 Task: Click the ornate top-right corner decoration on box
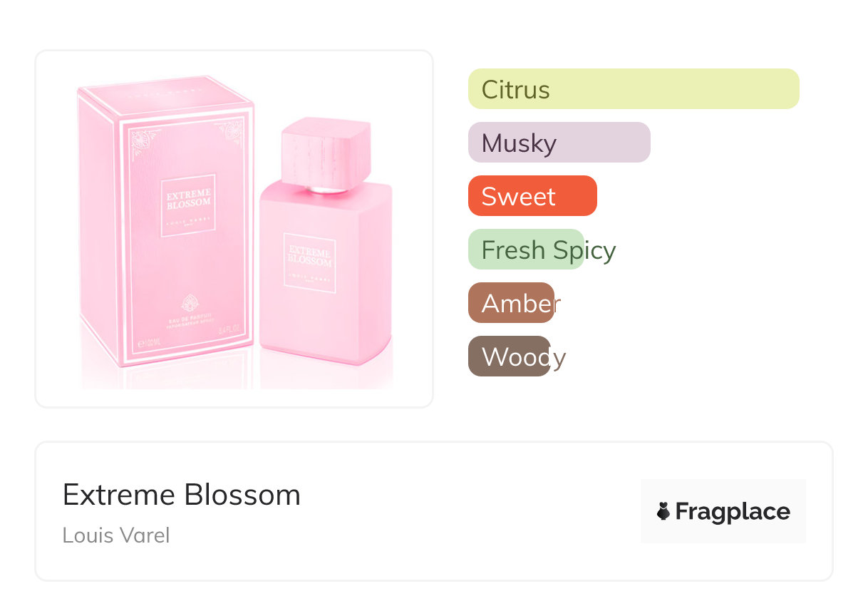coord(232,132)
